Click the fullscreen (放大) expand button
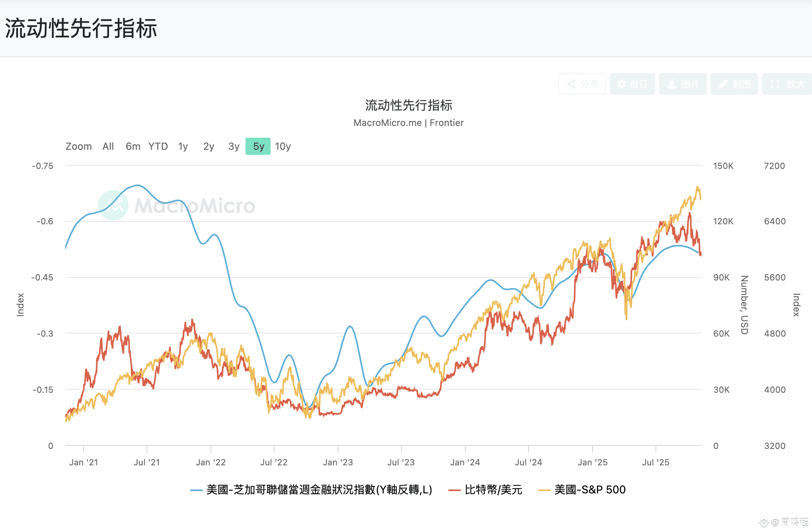Image resolution: width=812 pixels, height=532 pixels. point(786,84)
